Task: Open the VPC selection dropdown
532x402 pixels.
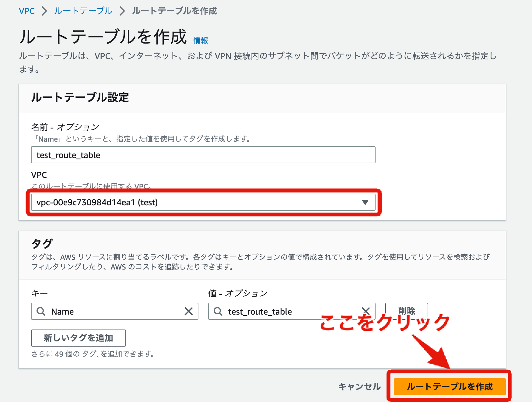Action: [203, 202]
